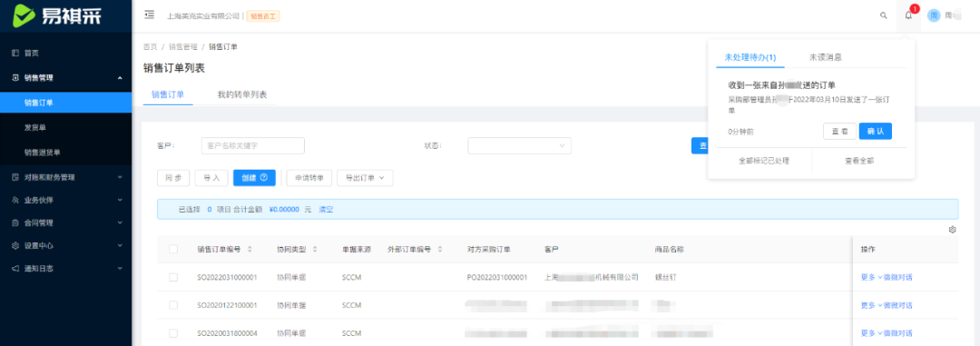The image size is (980, 346).
Task: Collapse the sidebar with the menu fold icon
Action: click(149, 15)
